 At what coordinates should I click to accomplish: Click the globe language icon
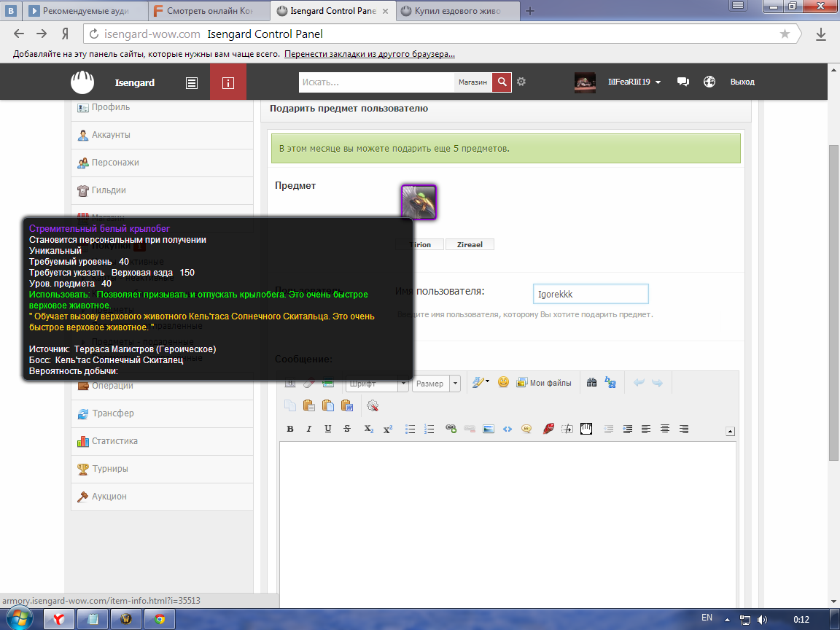tap(709, 82)
